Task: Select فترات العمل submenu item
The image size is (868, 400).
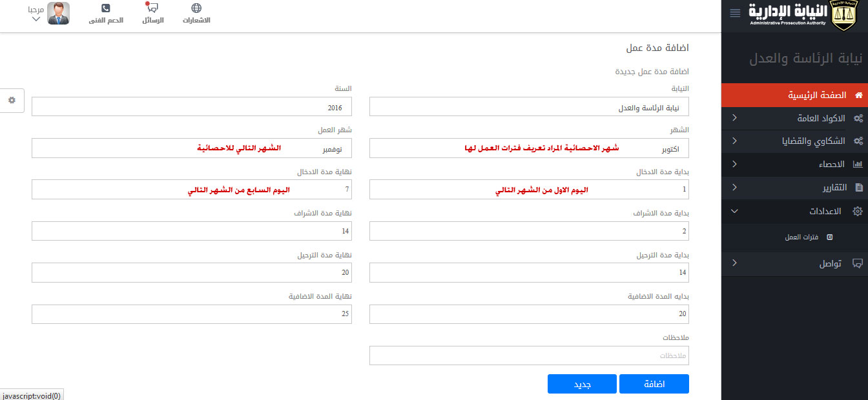Action: (801, 237)
